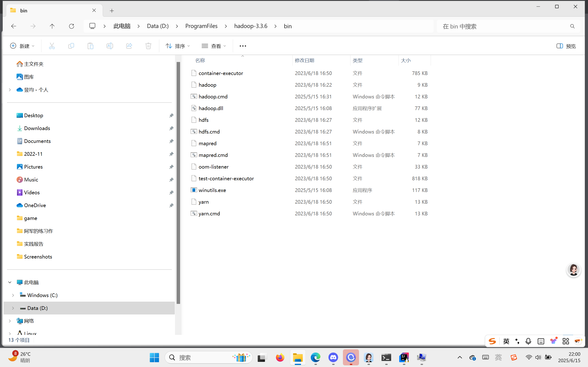Open the Sort dropdown menu
This screenshot has height=367, width=588.
pos(178,46)
